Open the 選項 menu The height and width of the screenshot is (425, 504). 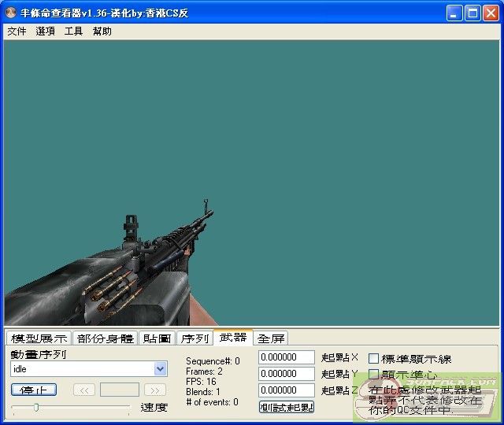pos(45,31)
